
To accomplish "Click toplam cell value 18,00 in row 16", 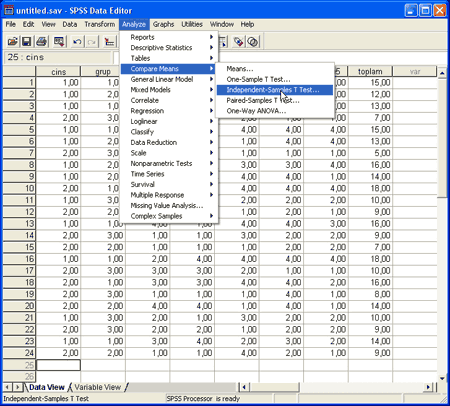I will point(370,259).
